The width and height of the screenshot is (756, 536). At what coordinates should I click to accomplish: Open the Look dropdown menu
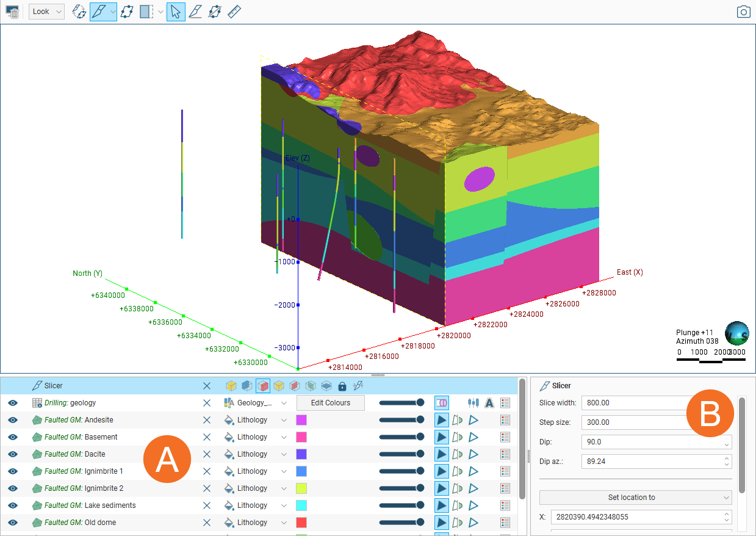pyautogui.click(x=46, y=12)
